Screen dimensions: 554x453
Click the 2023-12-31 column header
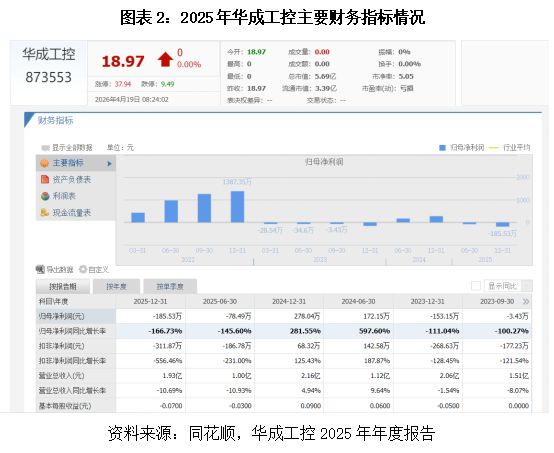pyautogui.click(x=428, y=301)
